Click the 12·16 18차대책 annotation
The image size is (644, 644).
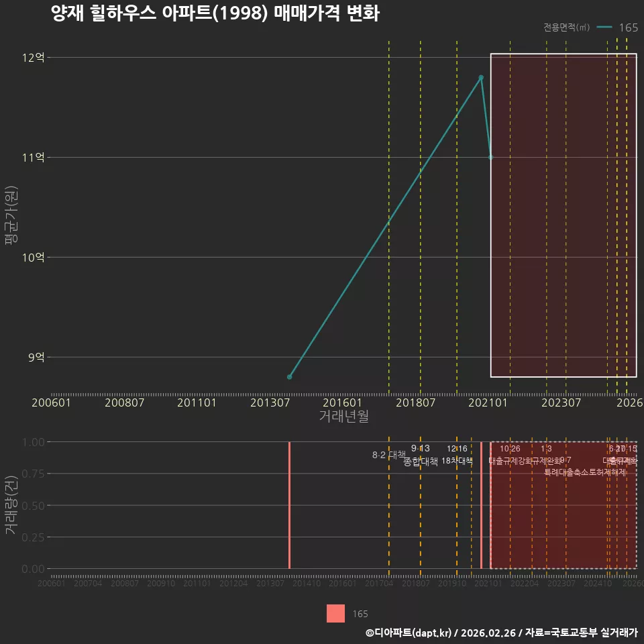point(457,455)
